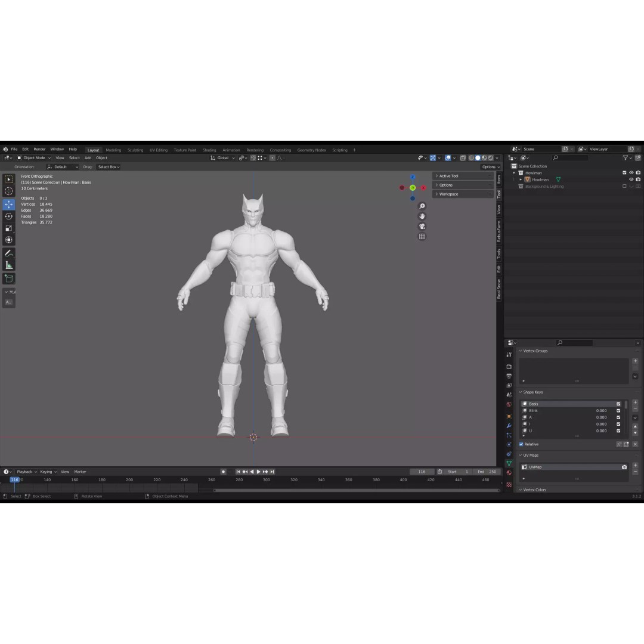Mute the Blink shape key

click(618, 411)
